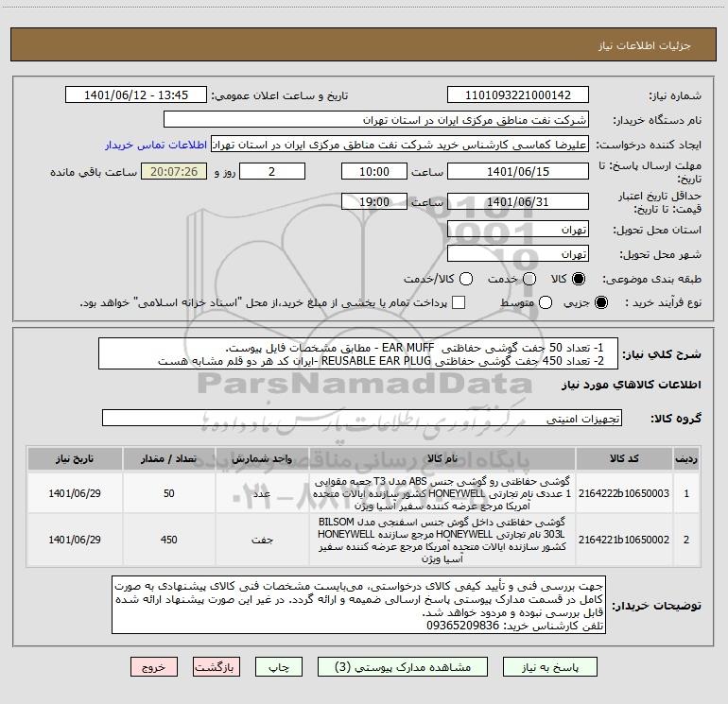This screenshot has width=728, height=704.
Task: Click the date 1401/06/29 in row 2
Action: 75,540
